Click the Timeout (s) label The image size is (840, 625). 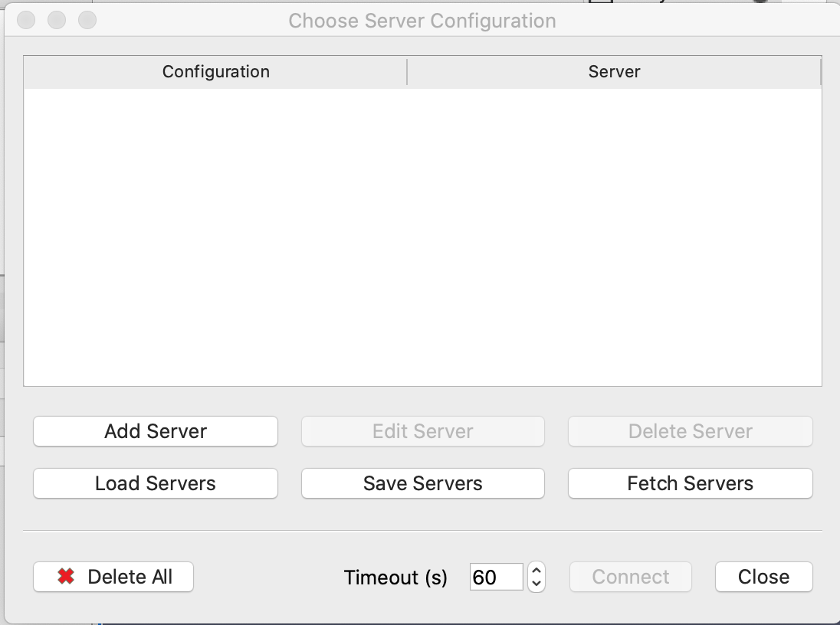pos(395,578)
